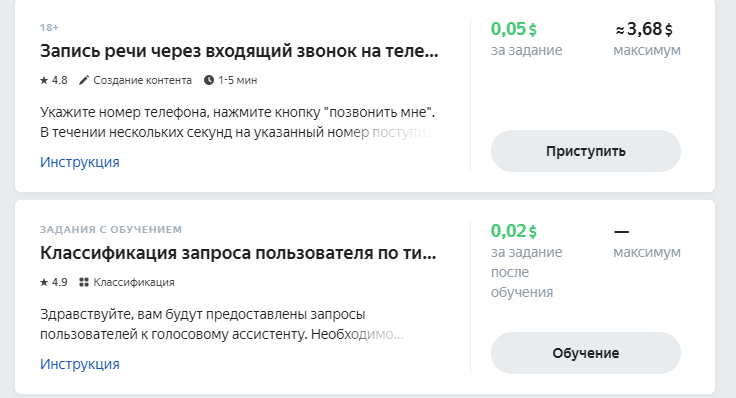Click the clock icon beside 1-5 мин
736x398 pixels.
tap(209, 80)
